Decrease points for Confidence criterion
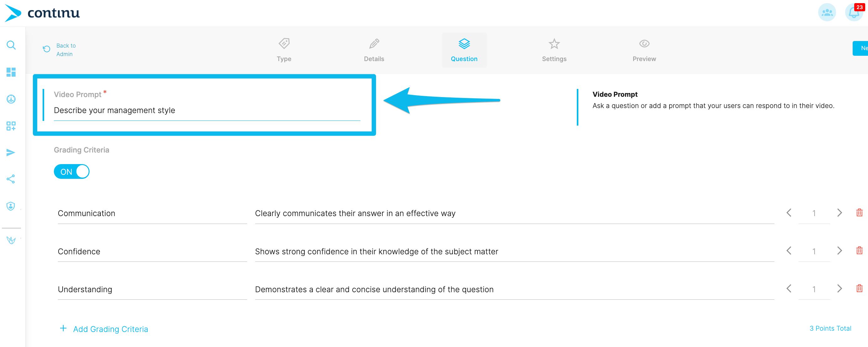 [x=789, y=251]
